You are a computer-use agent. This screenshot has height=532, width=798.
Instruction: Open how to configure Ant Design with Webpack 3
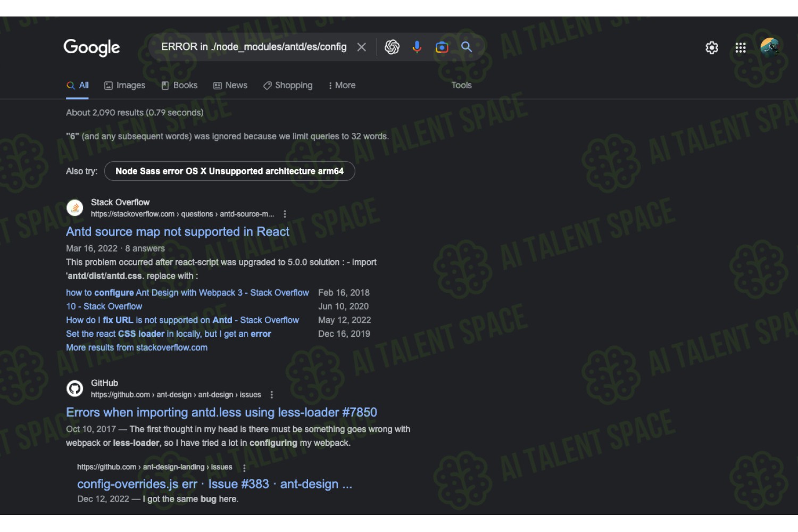pyautogui.click(x=187, y=293)
